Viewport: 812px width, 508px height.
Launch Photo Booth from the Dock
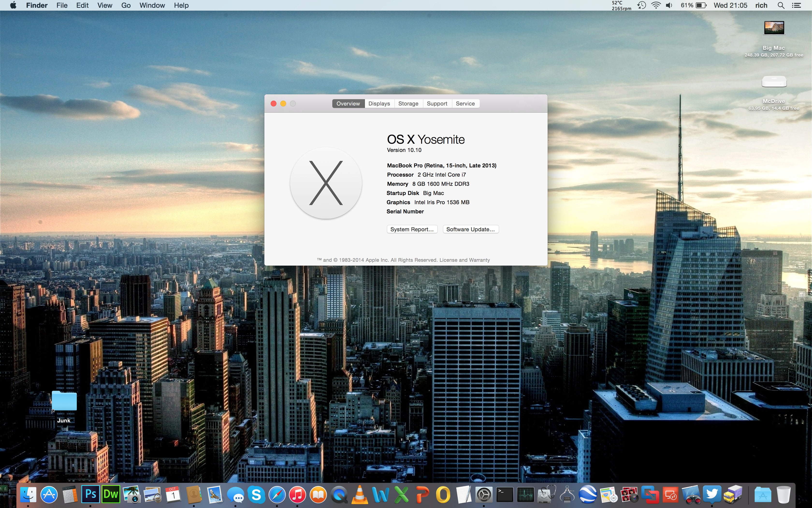tap(629, 494)
